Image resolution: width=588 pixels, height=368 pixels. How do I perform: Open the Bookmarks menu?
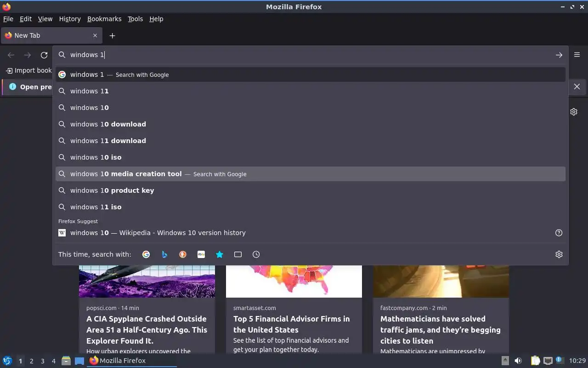[x=104, y=19]
